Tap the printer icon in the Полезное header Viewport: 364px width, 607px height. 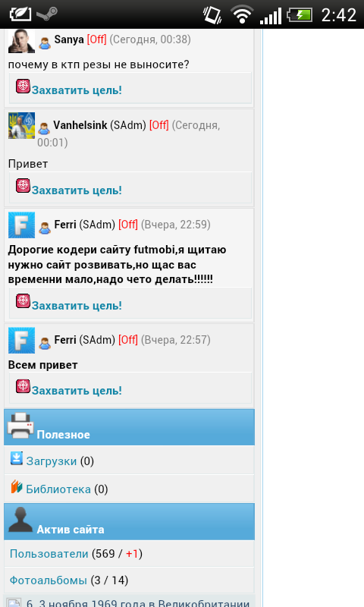[x=20, y=426]
